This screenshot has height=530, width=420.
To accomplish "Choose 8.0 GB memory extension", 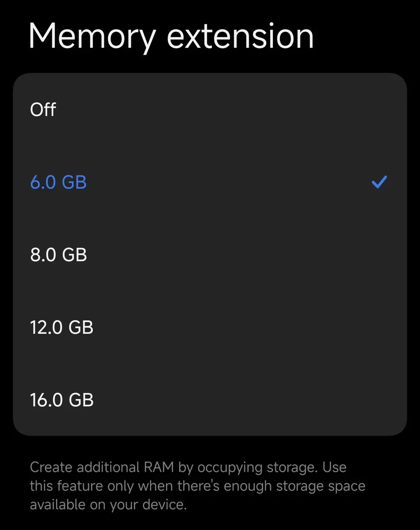I will coord(58,255).
